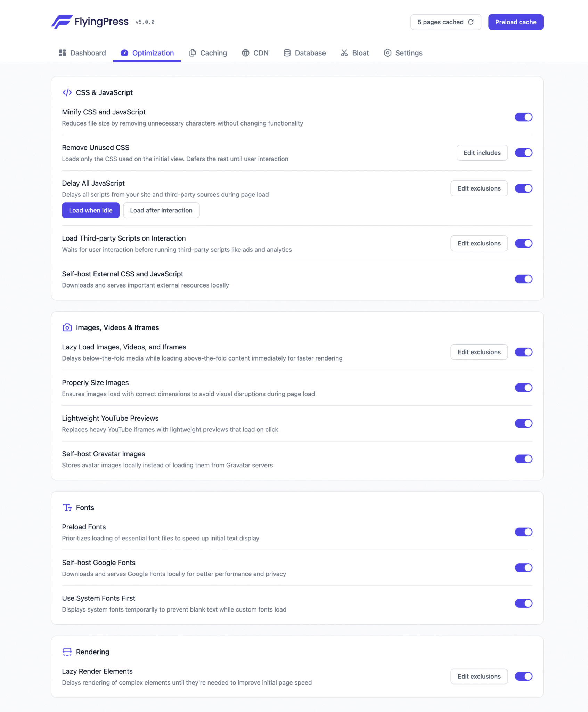Click the camera icon beside Images, Videos & Iframes
Viewport: 588px width, 712px height.
[67, 327]
